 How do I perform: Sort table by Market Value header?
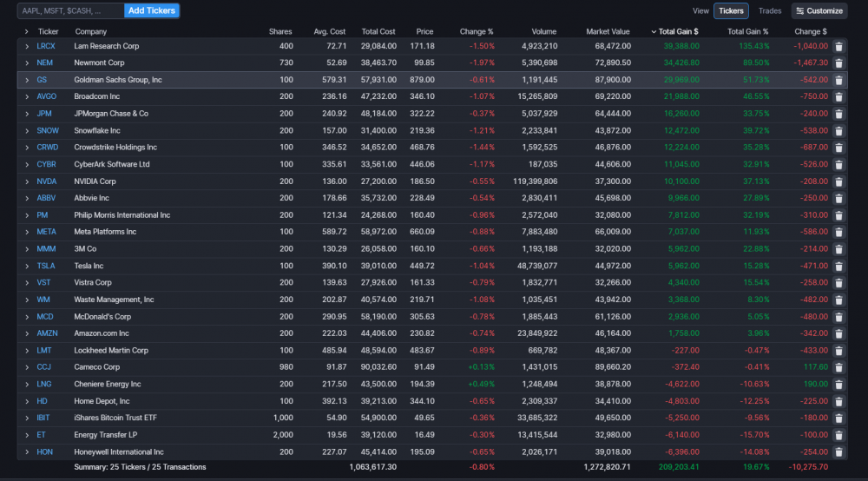coord(608,32)
